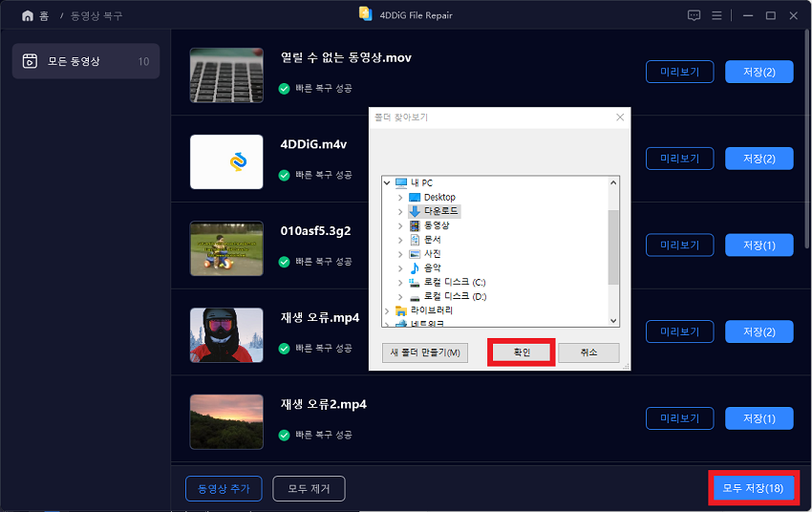The image size is (812, 512).
Task: Collapse the 내 PC tree node
Action: coord(387,182)
